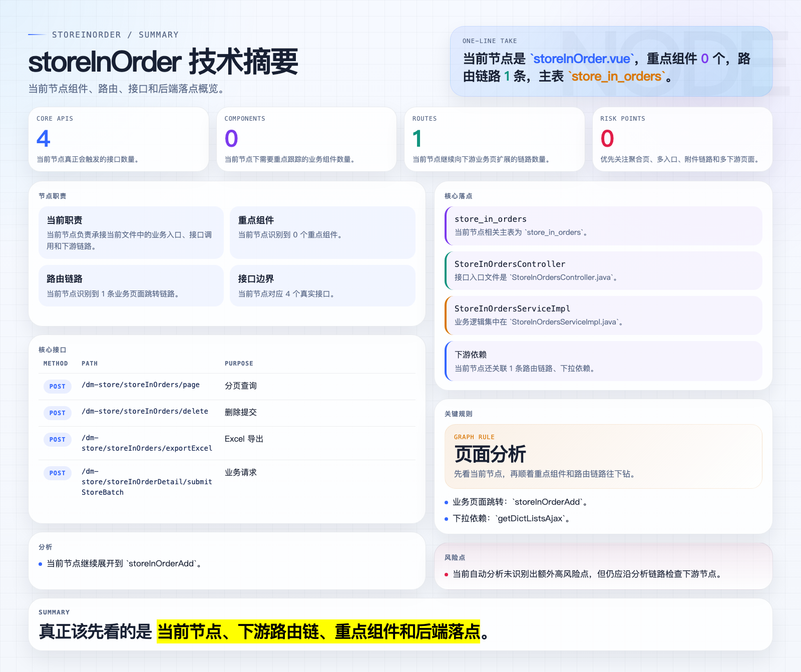Click the 页面分析 rule heading
Screen dimensions: 801x672
tap(490, 454)
